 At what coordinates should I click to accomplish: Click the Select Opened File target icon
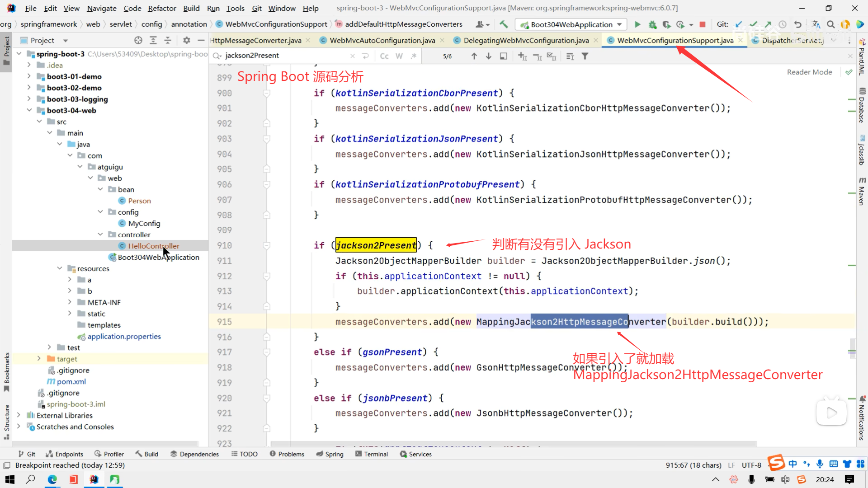(x=138, y=40)
